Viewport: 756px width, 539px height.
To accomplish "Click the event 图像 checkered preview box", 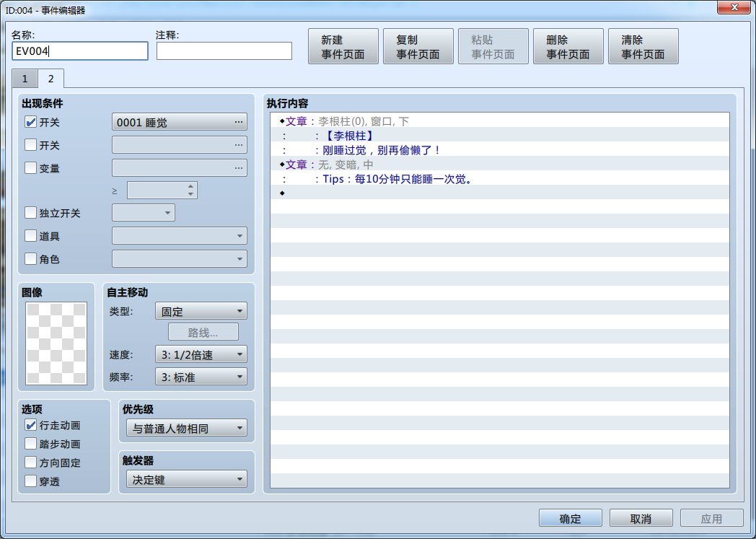I will tap(56, 343).
